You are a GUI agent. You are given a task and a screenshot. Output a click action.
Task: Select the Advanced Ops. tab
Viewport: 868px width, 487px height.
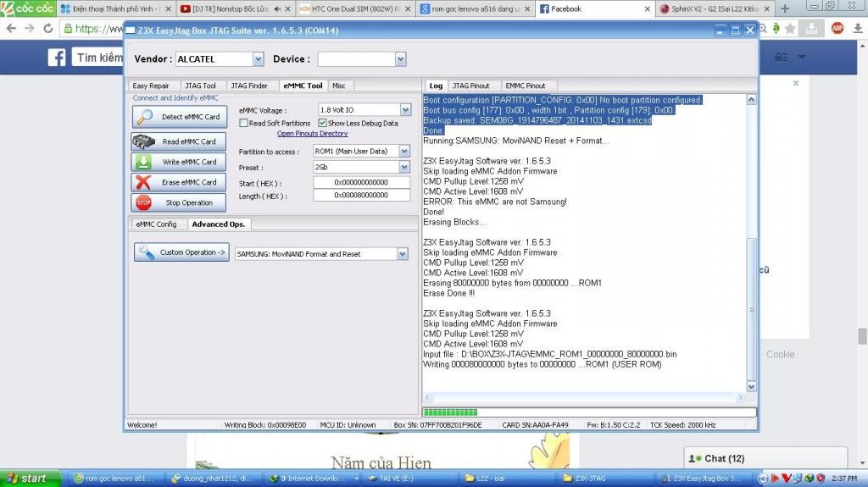[x=218, y=224]
